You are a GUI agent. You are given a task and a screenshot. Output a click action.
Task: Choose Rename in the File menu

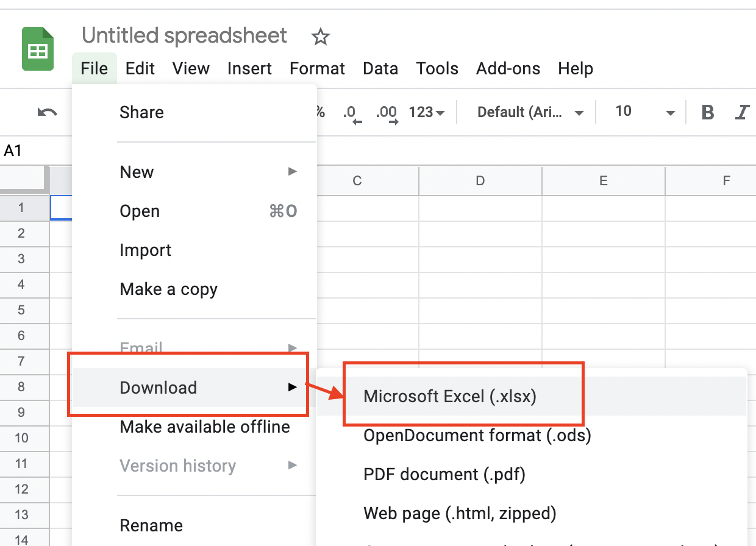point(194,525)
